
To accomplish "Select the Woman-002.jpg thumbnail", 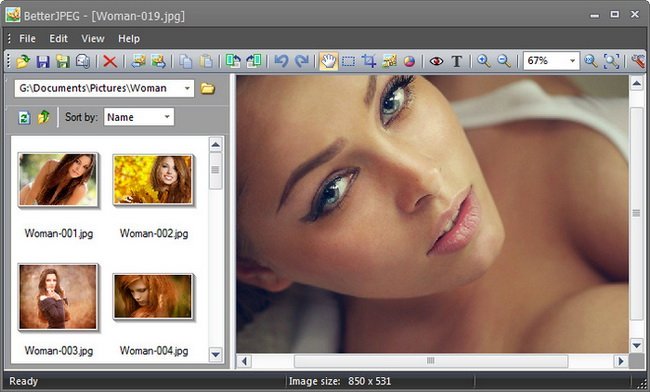I will point(153,180).
